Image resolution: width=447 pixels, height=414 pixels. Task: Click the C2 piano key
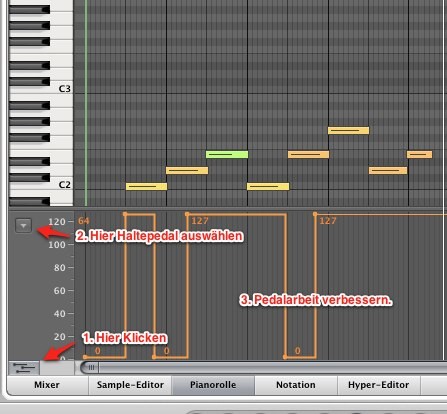[x=41, y=185]
